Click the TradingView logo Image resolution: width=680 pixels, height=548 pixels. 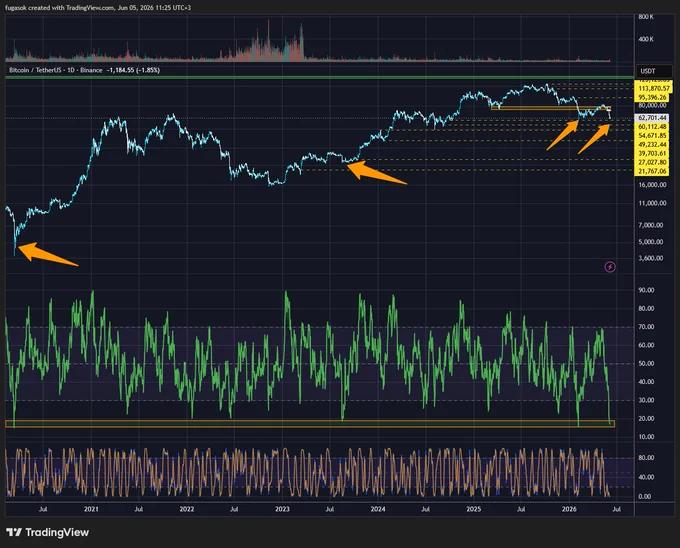pyautogui.click(x=48, y=532)
